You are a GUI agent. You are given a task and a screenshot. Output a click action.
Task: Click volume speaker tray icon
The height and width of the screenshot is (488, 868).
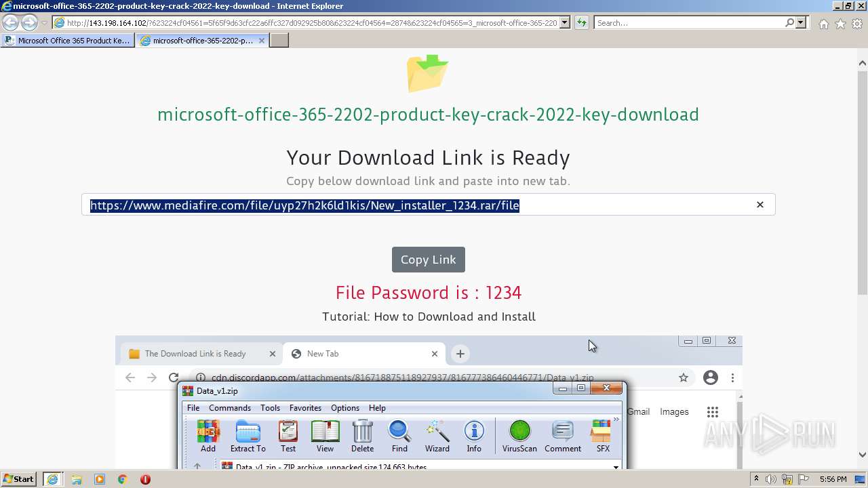tap(772, 479)
